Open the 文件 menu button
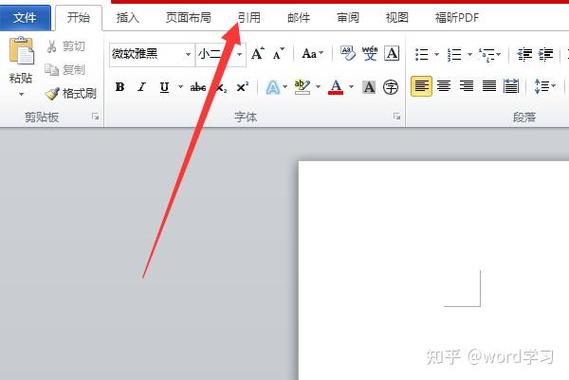Image resolution: width=569 pixels, height=380 pixels. click(x=25, y=17)
